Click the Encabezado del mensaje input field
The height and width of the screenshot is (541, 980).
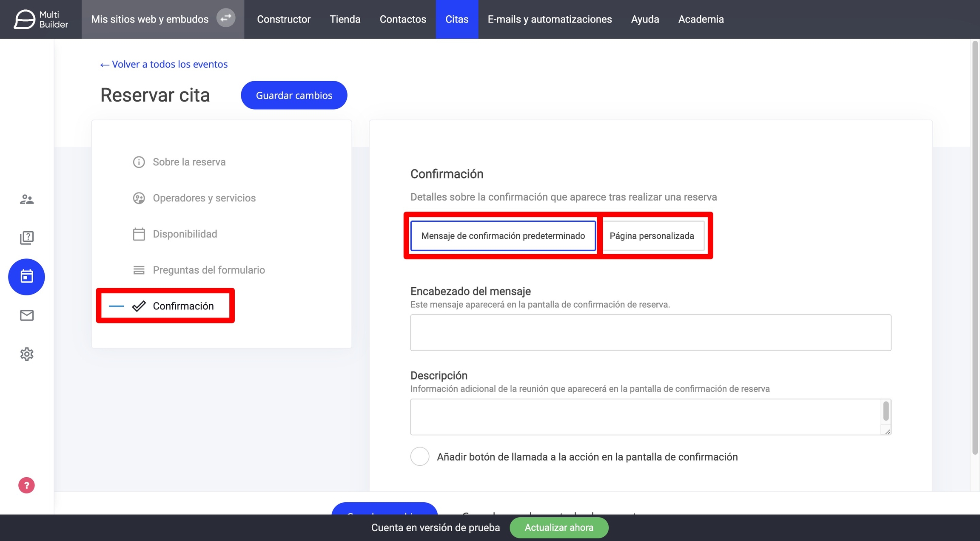[650, 332]
